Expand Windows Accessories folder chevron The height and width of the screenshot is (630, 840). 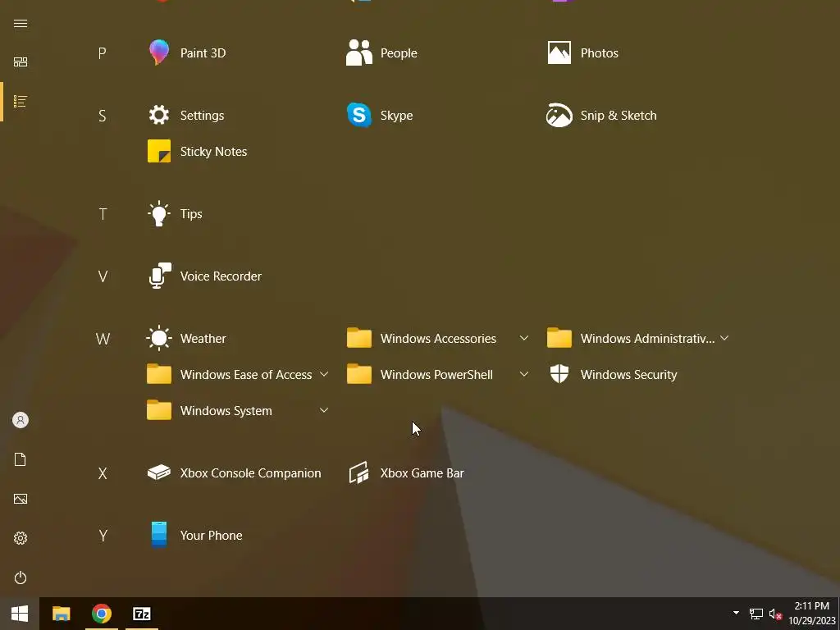coord(524,338)
